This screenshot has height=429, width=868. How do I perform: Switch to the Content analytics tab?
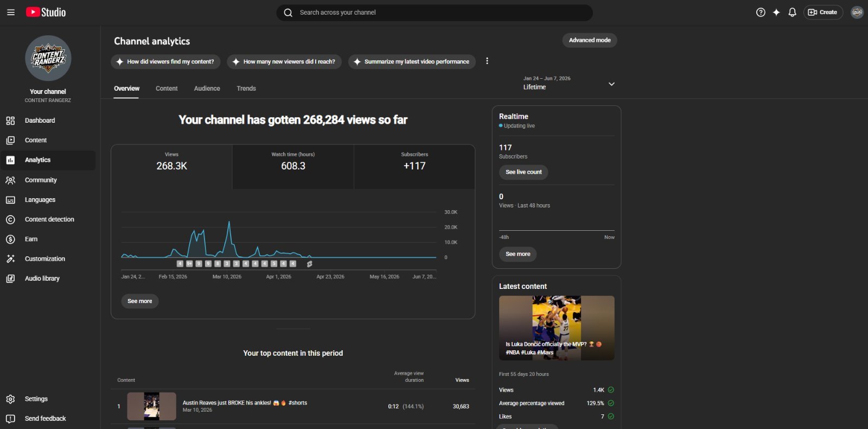coord(167,89)
